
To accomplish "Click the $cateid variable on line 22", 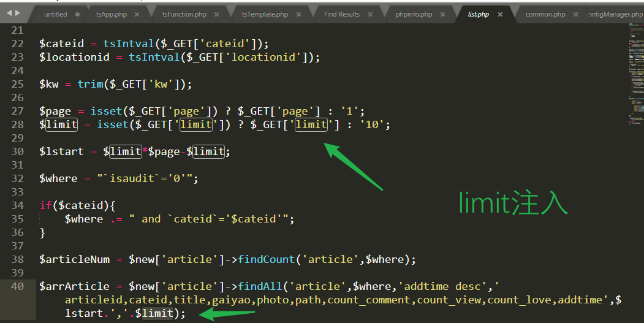I will click(61, 44).
